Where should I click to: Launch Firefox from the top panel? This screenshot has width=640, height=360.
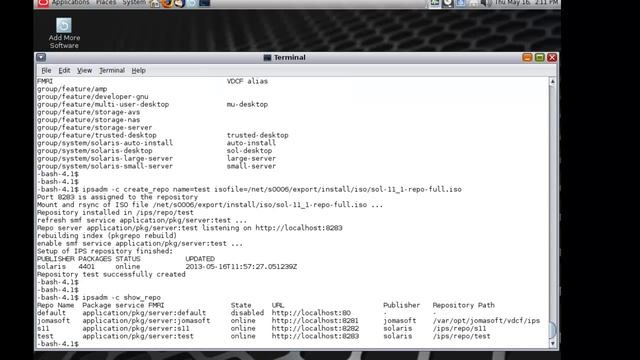tap(167, 4)
